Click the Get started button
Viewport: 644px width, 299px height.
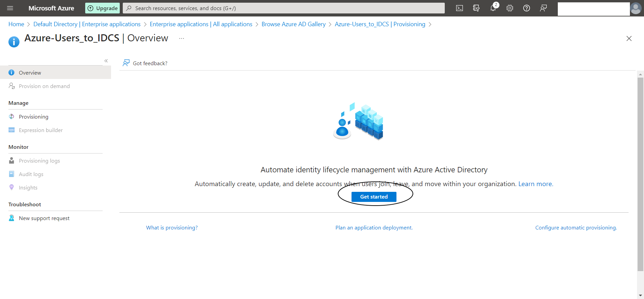point(374,197)
